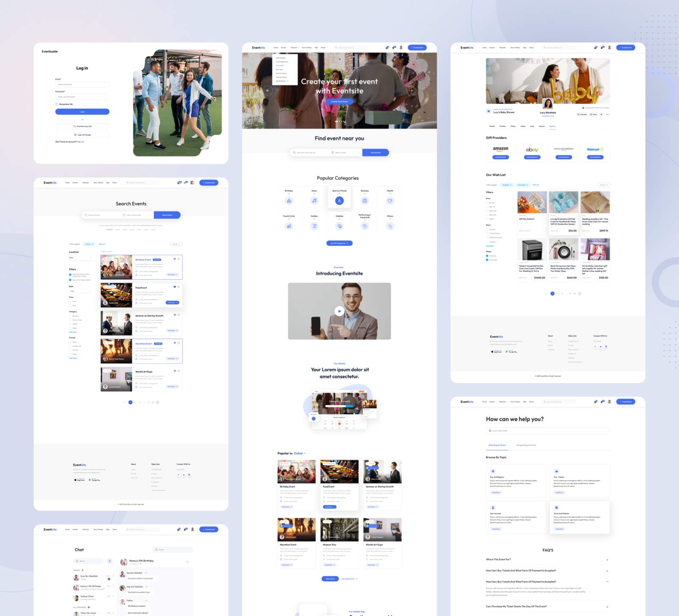This screenshot has height=616, width=679.
Task: Click Login with Google
Action: (82, 134)
